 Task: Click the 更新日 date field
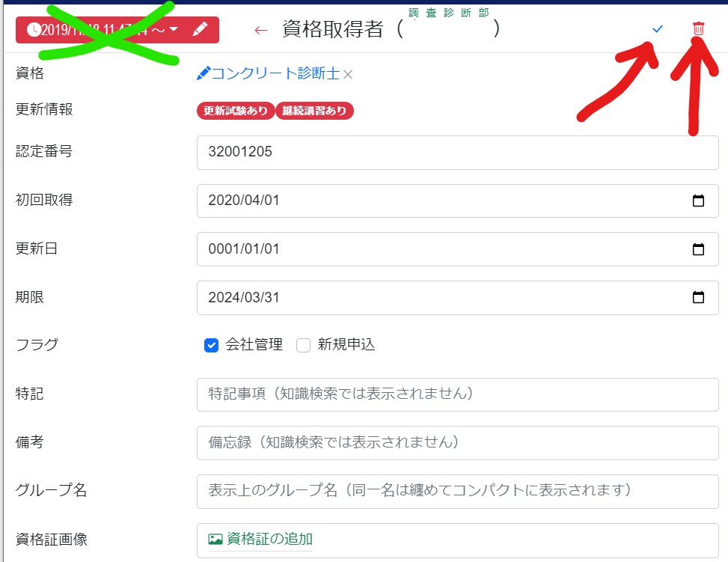coord(458,249)
